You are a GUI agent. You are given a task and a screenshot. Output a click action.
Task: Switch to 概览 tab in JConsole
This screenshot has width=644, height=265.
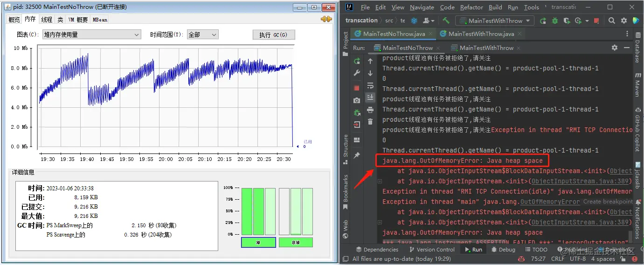pyautogui.click(x=14, y=20)
